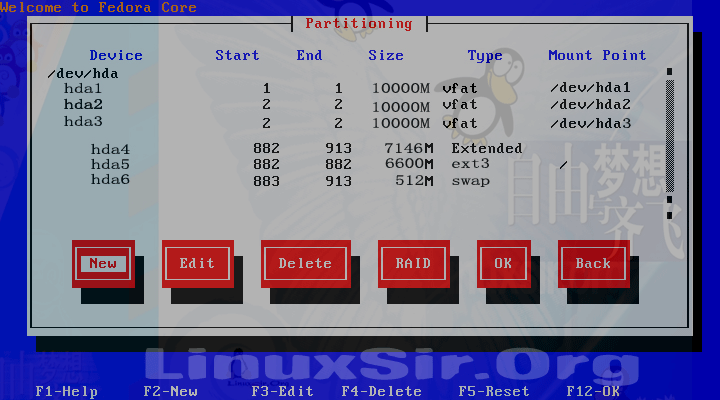
Task: Click the partition list scrollbar thumb
Action: coord(669,136)
